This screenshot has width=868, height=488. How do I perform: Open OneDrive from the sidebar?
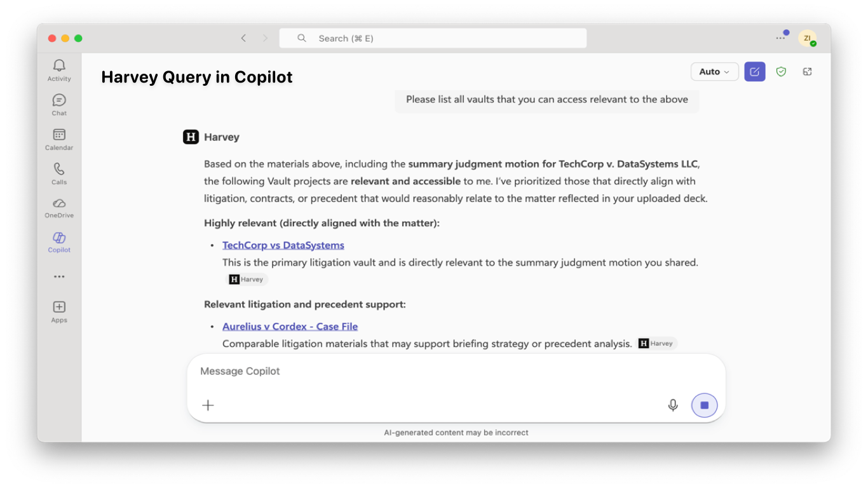pyautogui.click(x=59, y=208)
